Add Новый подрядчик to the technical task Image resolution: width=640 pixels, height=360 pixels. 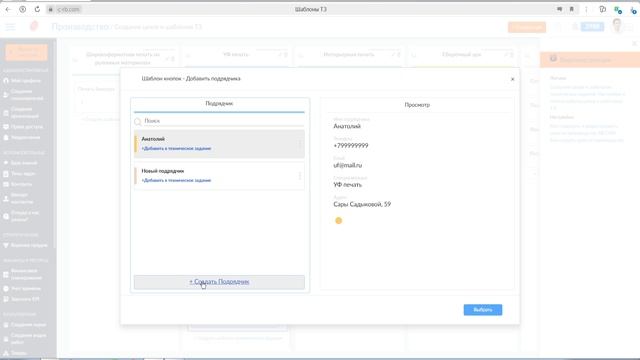176,180
